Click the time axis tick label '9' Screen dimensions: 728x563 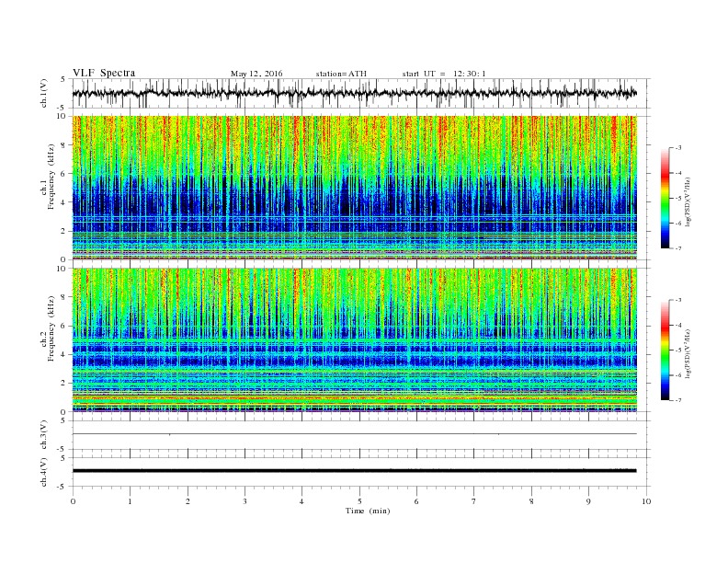coord(588,501)
